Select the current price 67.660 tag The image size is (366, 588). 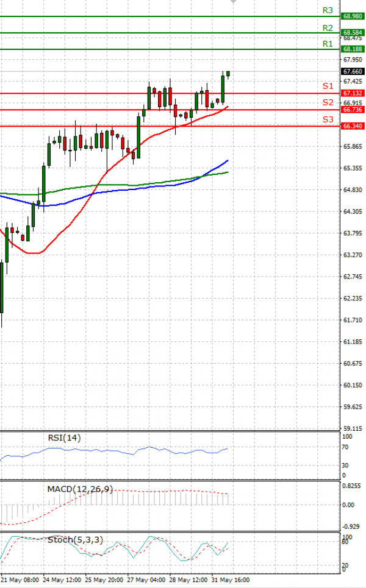tap(353, 71)
